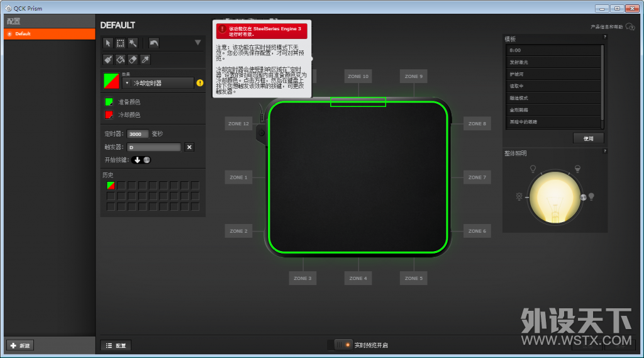
Task: Click the 新建 new config button
Action: click(x=20, y=345)
